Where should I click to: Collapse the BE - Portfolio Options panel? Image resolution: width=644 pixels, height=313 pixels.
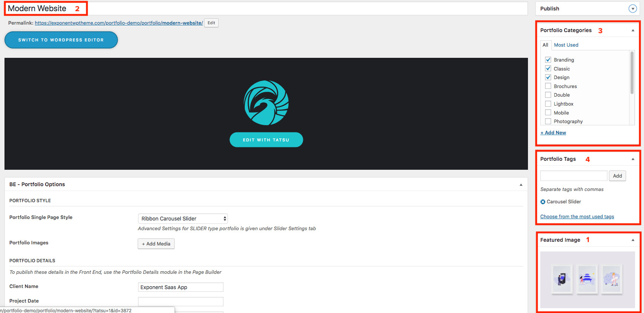[x=521, y=185]
